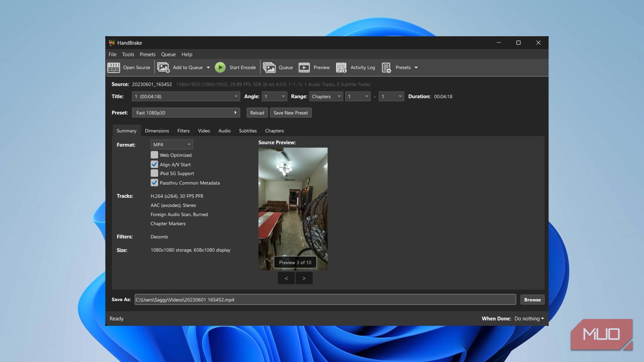Click the AAC (avcodec), Stereo track text
The width and height of the screenshot is (644, 362).
point(173,205)
